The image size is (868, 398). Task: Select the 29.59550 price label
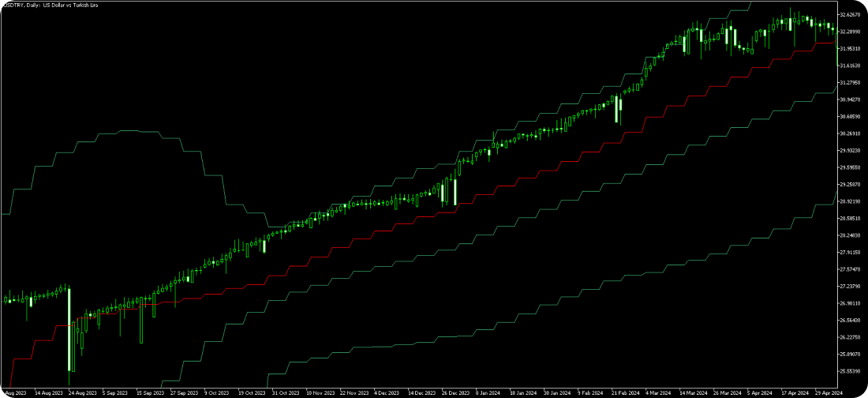(x=851, y=167)
